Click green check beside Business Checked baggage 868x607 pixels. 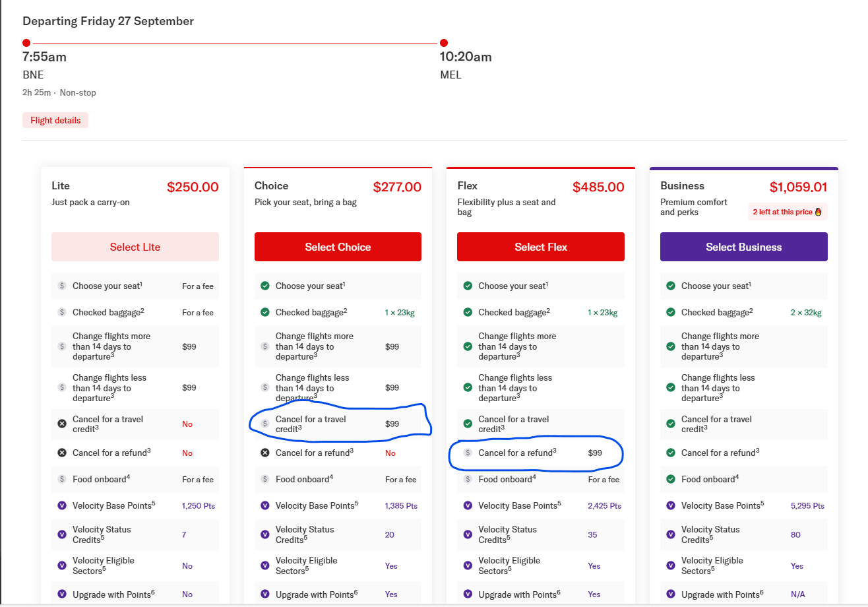point(671,312)
